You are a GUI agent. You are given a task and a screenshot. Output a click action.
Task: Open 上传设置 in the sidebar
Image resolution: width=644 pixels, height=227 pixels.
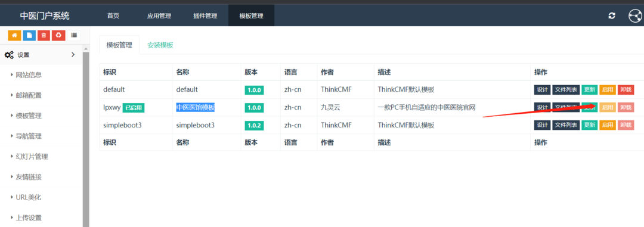tap(29, 217)
